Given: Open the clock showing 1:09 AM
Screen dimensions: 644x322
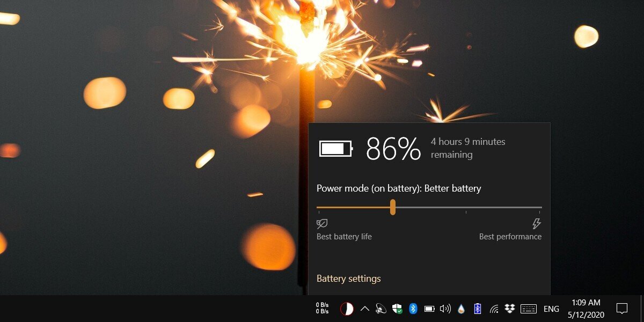Looking at the screenshot, I should (x=586, y=308).
